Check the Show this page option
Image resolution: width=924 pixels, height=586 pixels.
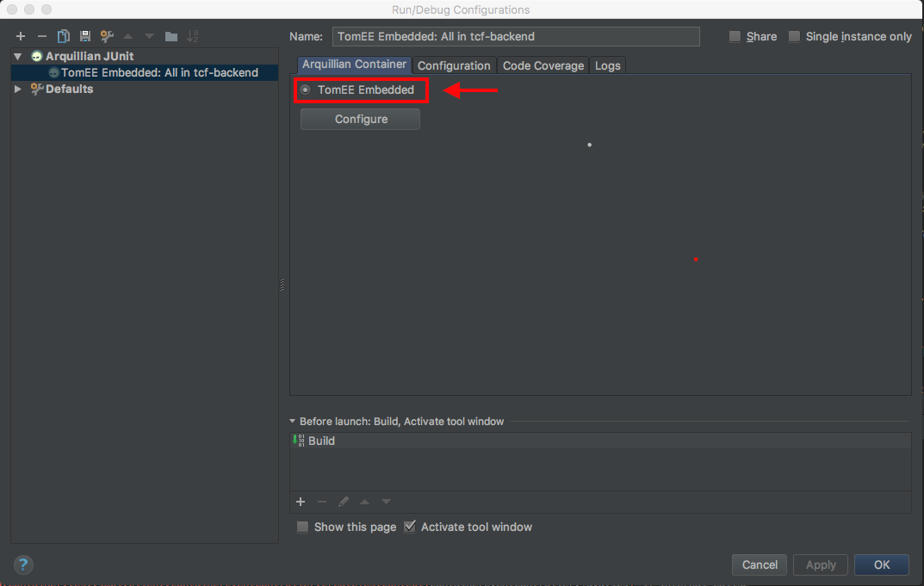pyautogui.click(x=302, y=527)
